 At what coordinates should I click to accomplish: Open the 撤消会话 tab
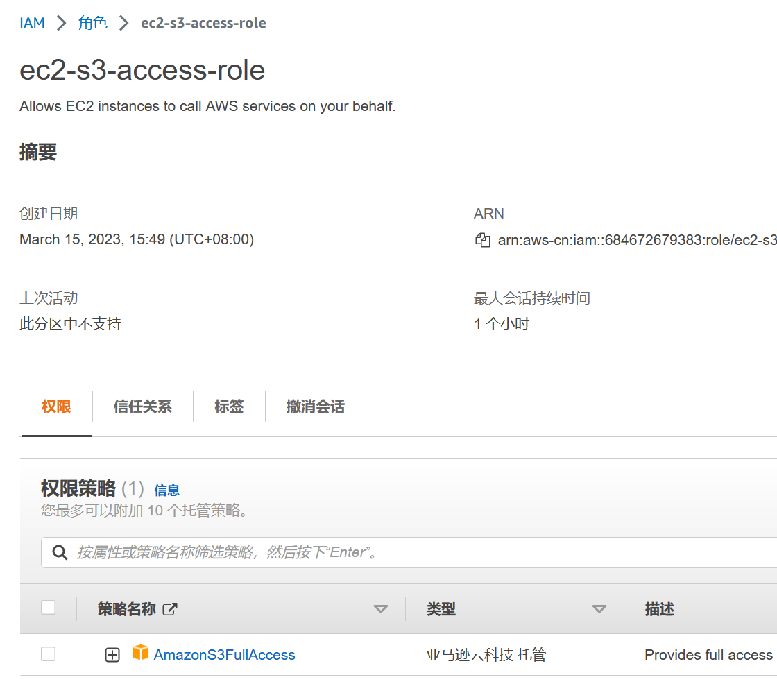coord(315,407)
